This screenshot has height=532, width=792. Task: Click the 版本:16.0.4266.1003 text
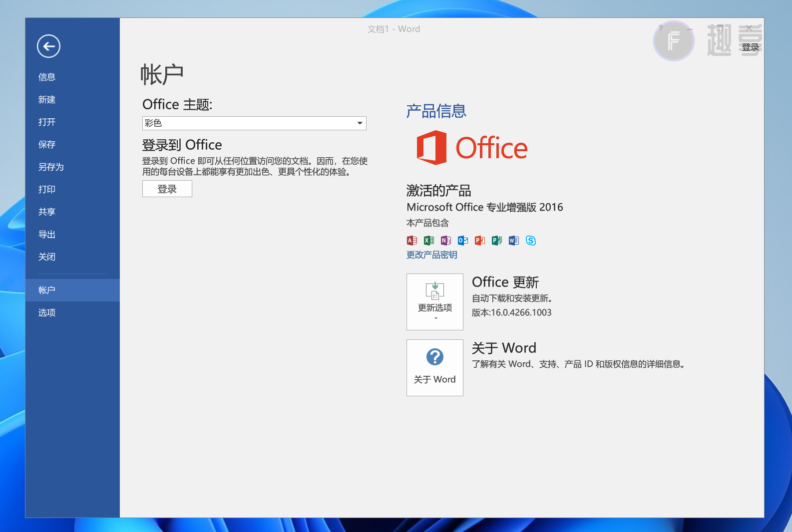click(x=512, y=312)
